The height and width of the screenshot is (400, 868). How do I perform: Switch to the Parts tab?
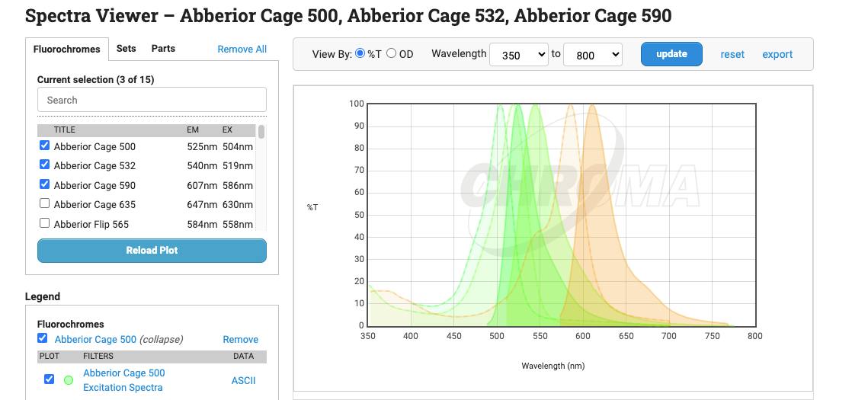coord(163,48)
